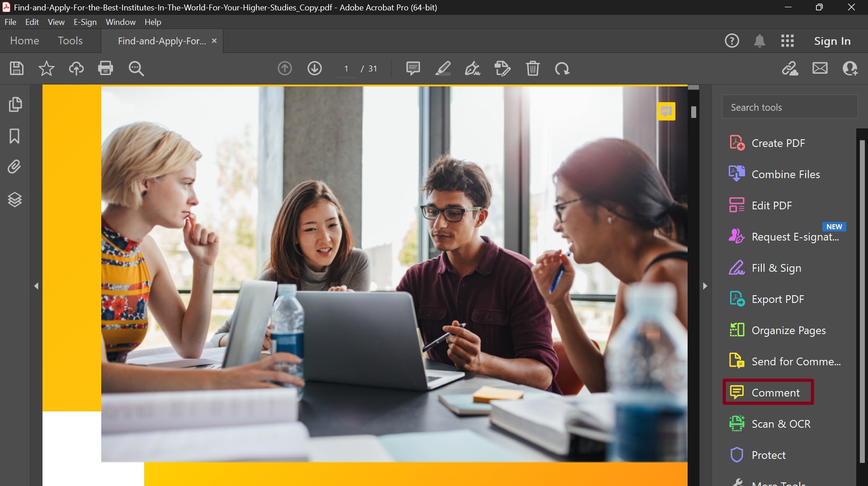
Task: Select the Sign document pen icon
Action: coord(473,68)
